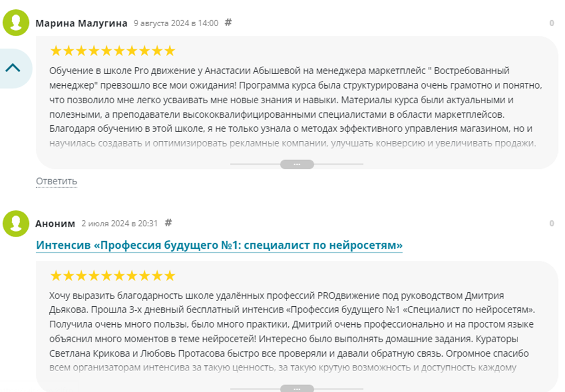Click the first star in Марина Малугина's rating
Image resolution: width=565 pixels, height=392 pixels.
[56, 51]
